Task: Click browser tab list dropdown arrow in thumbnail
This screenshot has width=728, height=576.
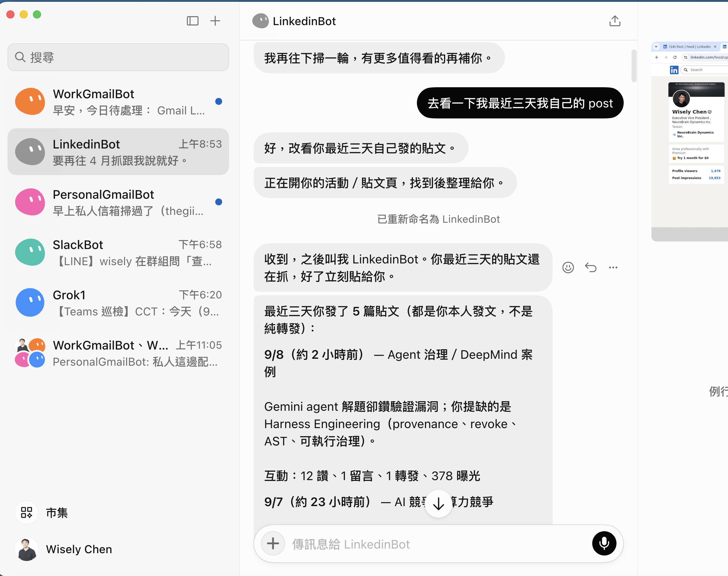Action: tap(656, 47)
